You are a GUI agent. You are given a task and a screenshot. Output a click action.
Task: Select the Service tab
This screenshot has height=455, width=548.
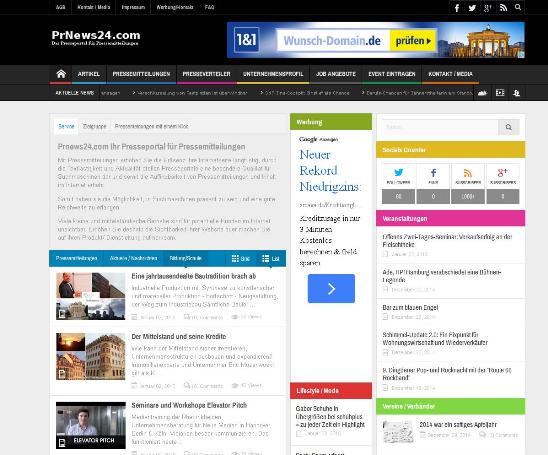point(66,126)
